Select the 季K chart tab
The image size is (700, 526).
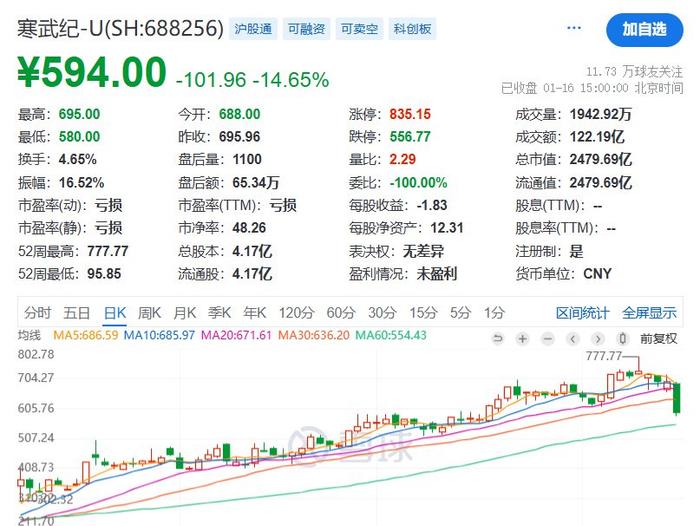pyautogui.click(x=220, y=313)
